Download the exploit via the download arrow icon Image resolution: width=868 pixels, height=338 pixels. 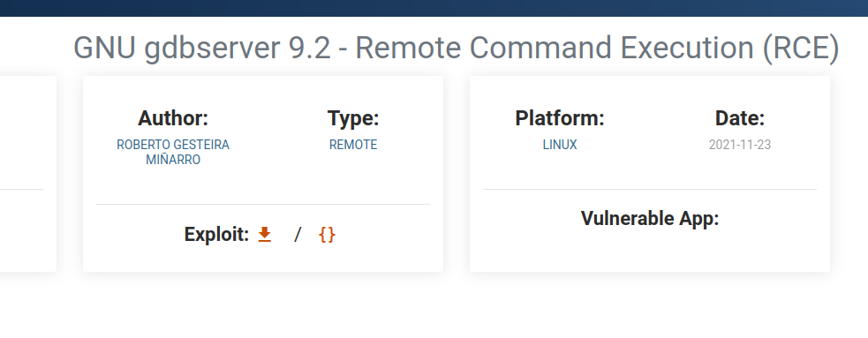point(265,235)
